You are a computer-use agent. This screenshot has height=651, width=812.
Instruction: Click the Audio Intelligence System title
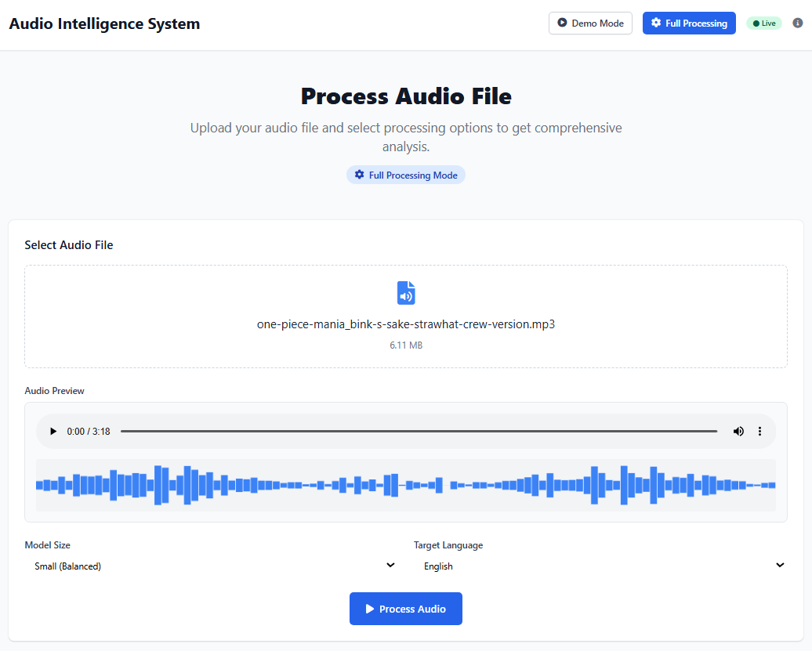(x=104, y=24)
